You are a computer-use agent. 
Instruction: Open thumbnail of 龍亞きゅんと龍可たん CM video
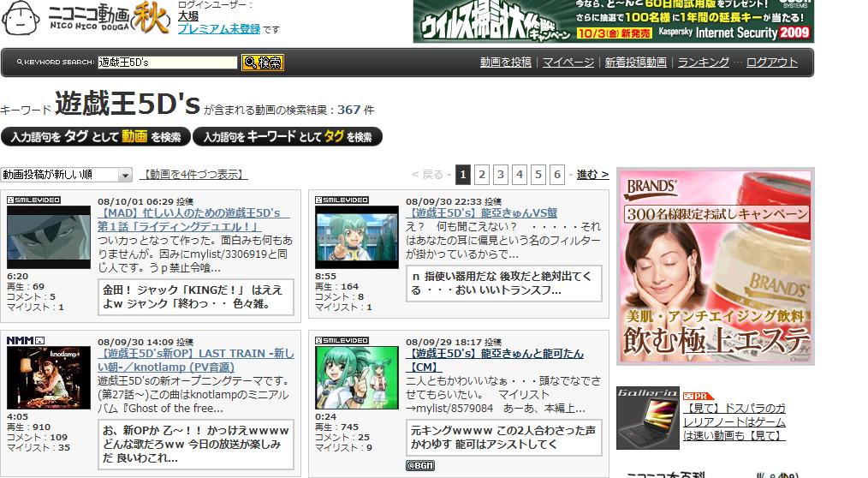356,378
